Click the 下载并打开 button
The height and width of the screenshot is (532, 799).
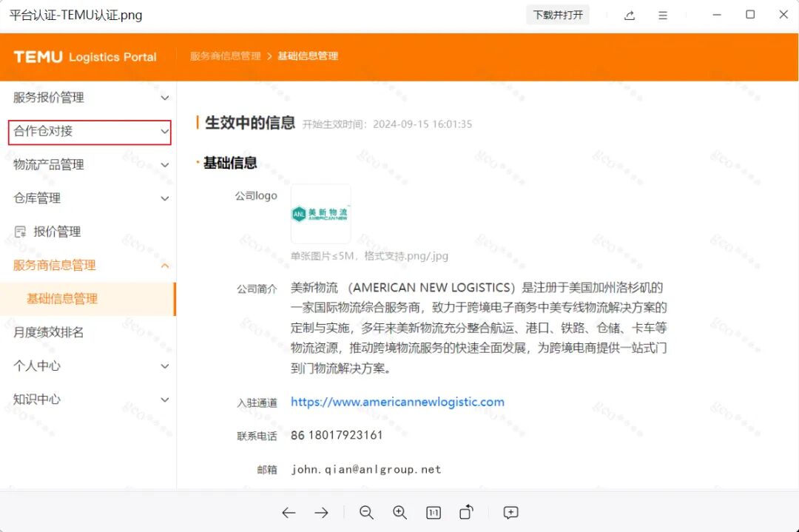(x=557, y=15)
